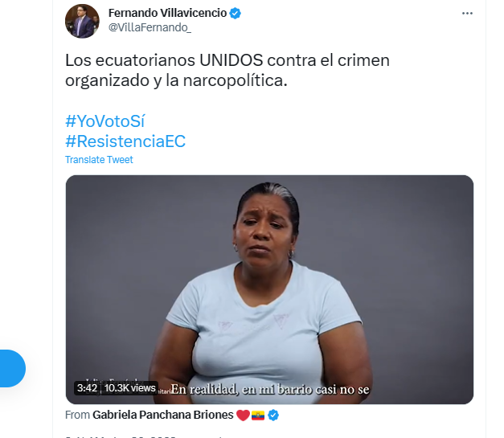Click the tweet text about crimen organizado
504x438 pixels.
coord(227,70)
